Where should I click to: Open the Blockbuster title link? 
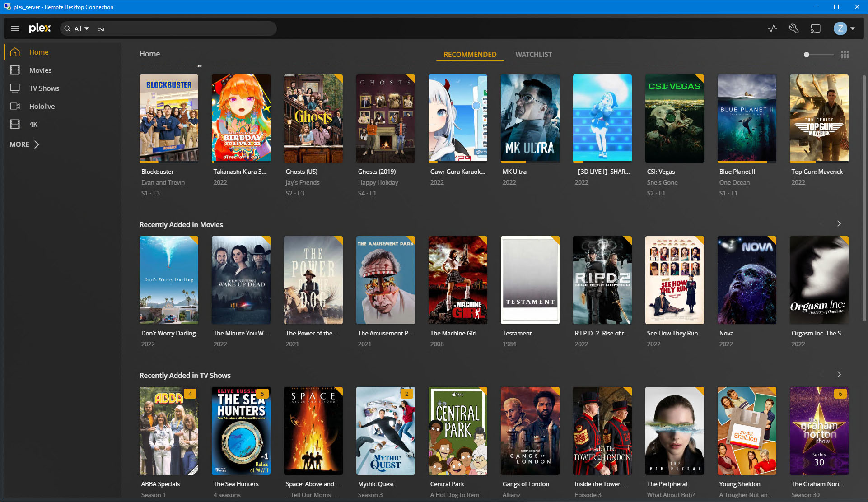click(157, 172)
